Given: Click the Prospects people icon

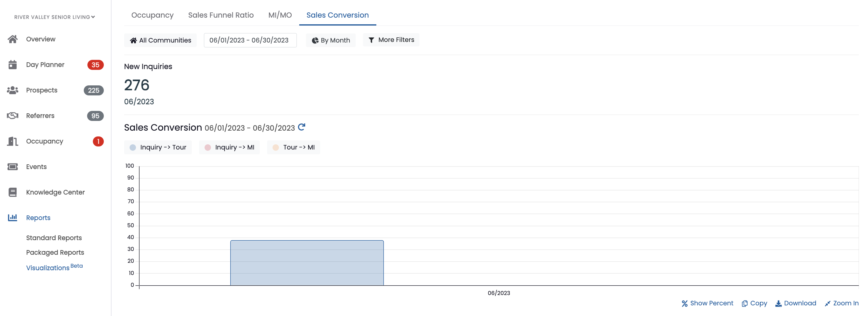Looking at the screenshot, I should 13,90.
